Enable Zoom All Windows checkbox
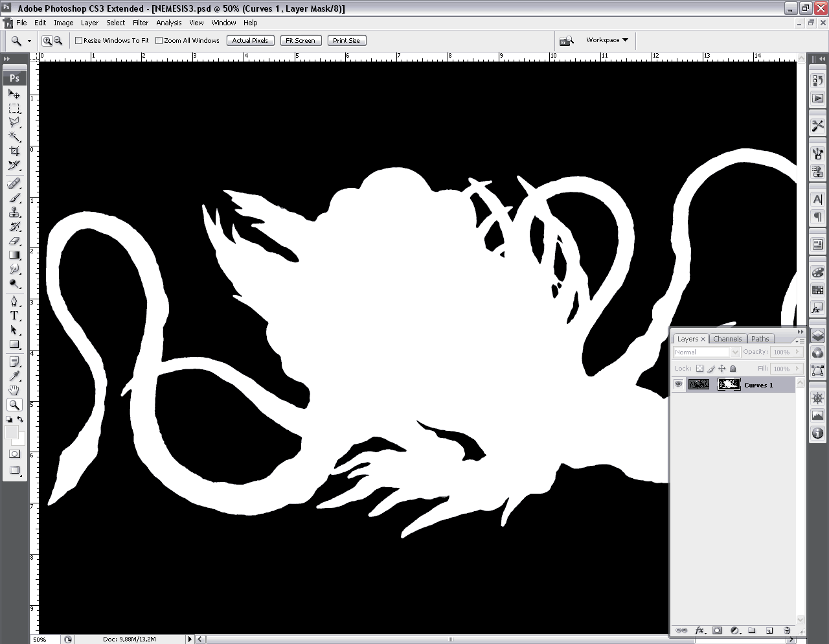The image size is (829, 644). tap(159, 41)
